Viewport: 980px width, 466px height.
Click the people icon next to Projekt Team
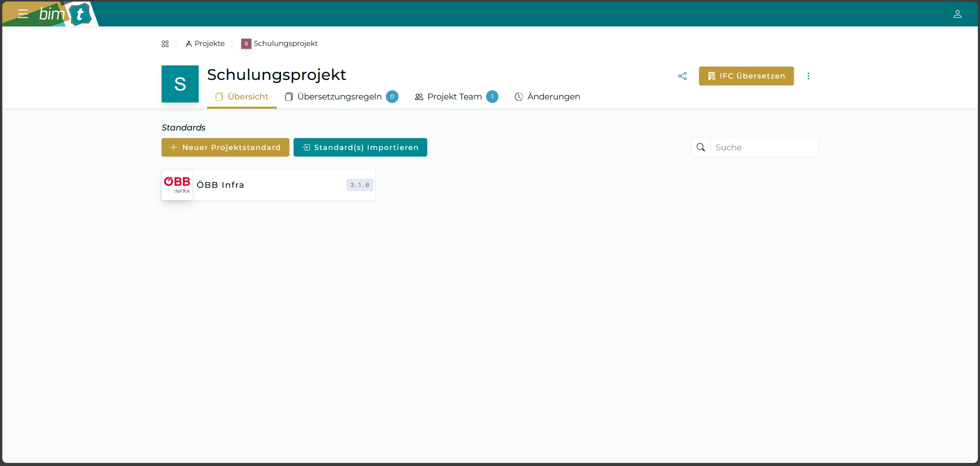[418, 97]
